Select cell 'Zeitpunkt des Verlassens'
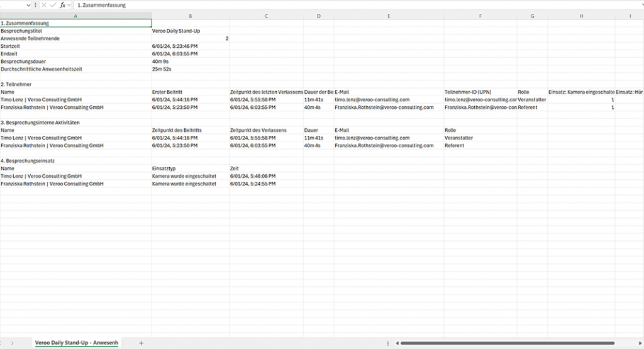 pos(266,130)
